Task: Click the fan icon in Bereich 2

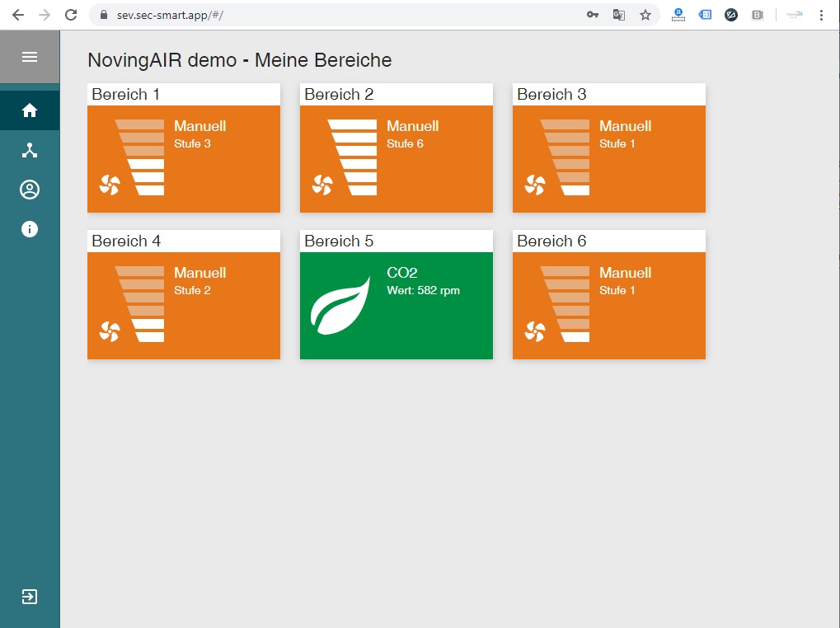Action: (322, 185)
